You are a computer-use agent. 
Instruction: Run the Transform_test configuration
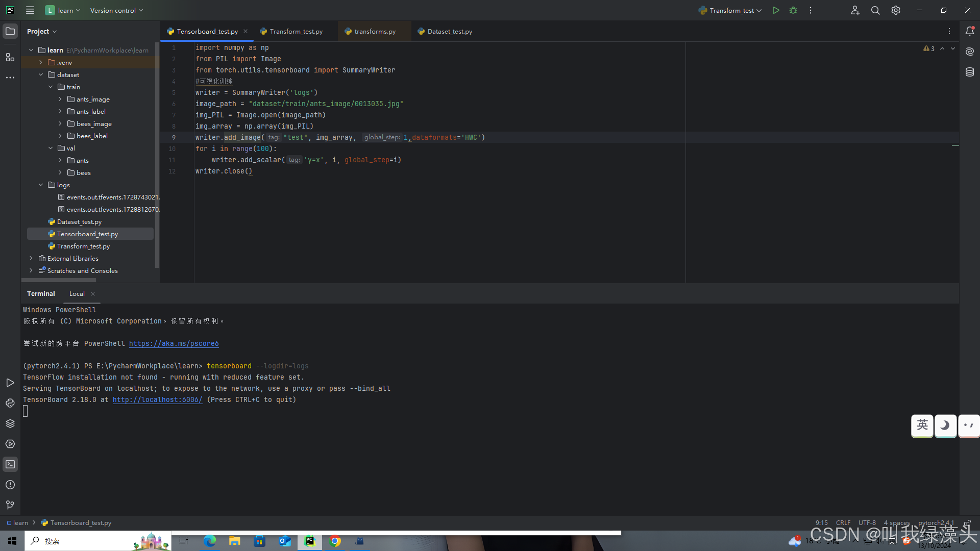click(x=775, y=10)
